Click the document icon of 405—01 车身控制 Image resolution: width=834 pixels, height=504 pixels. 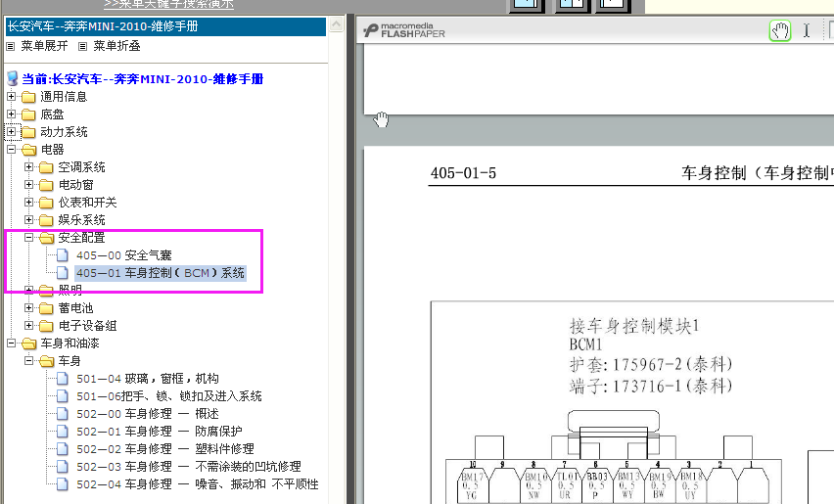coord(63,273)
